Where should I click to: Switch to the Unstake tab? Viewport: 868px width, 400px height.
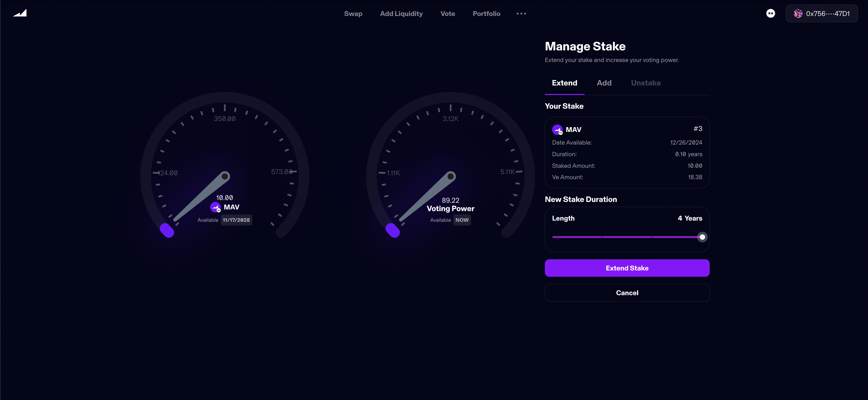pyautogui.click(x=646, y=83)
